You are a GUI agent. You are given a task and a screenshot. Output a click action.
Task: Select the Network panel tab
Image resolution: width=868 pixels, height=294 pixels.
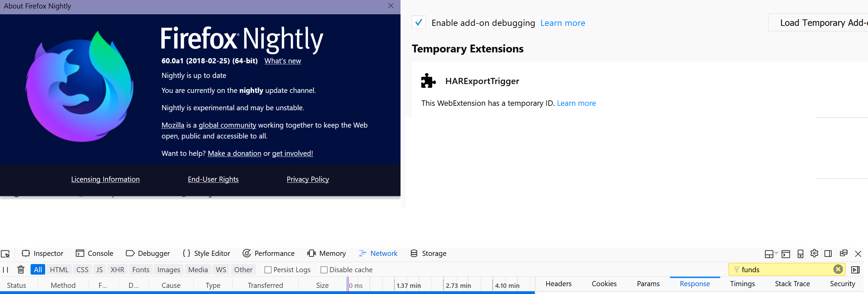(x=378, y=254)
